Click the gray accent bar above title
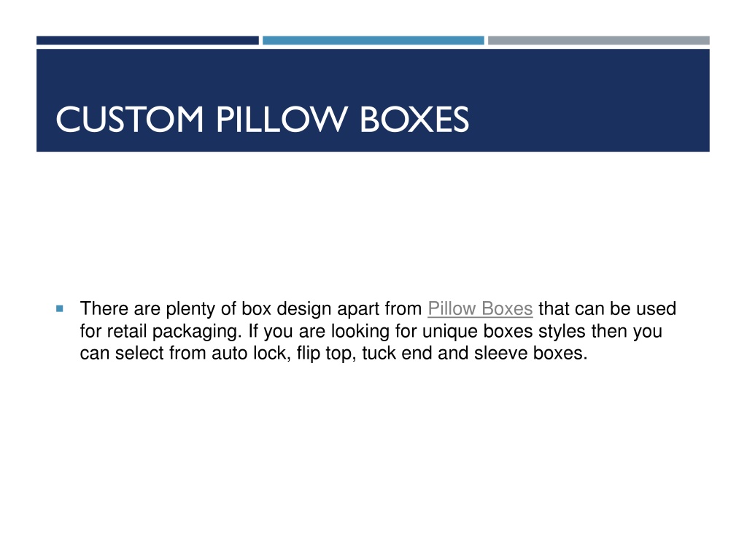The image size is (747, 560). pos(598,41)
